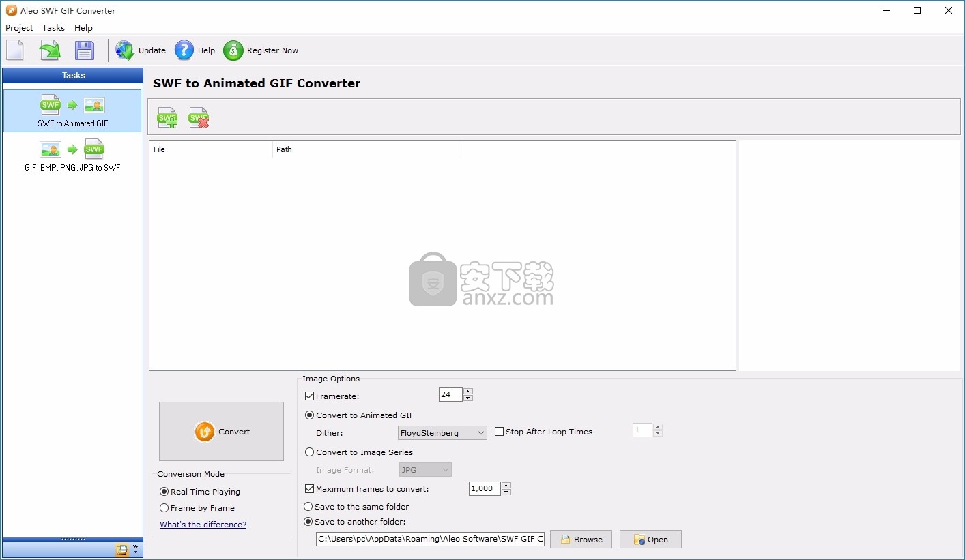Screen dimensions: 965x560
Task: Select the Convert to Animated GIF option
Action: [310, 415]
